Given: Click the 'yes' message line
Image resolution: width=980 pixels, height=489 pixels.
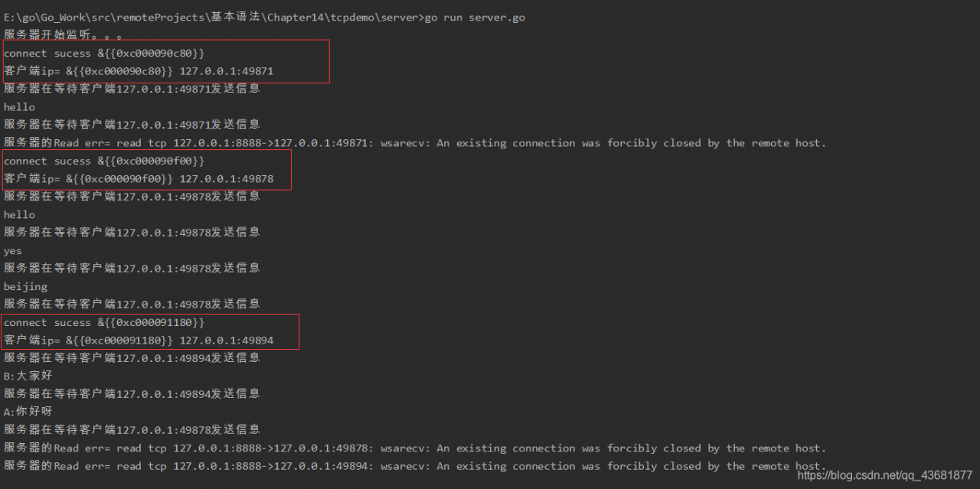Looking at the screenshot, I should [13, 251].
